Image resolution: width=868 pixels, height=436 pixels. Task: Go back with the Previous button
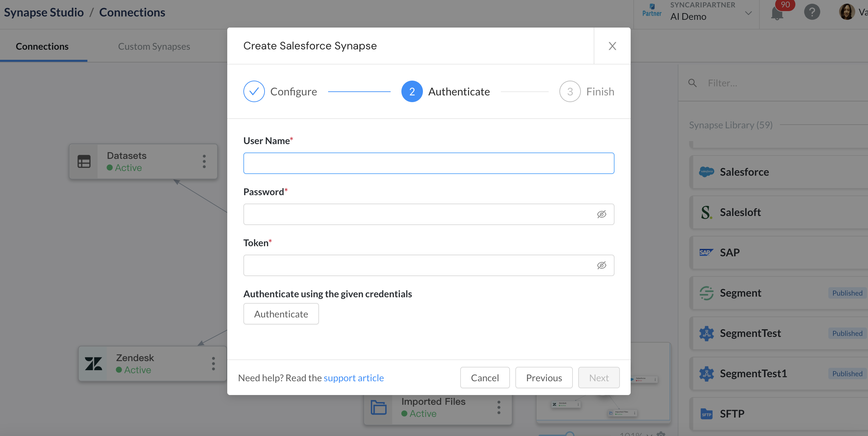(544, 378)
